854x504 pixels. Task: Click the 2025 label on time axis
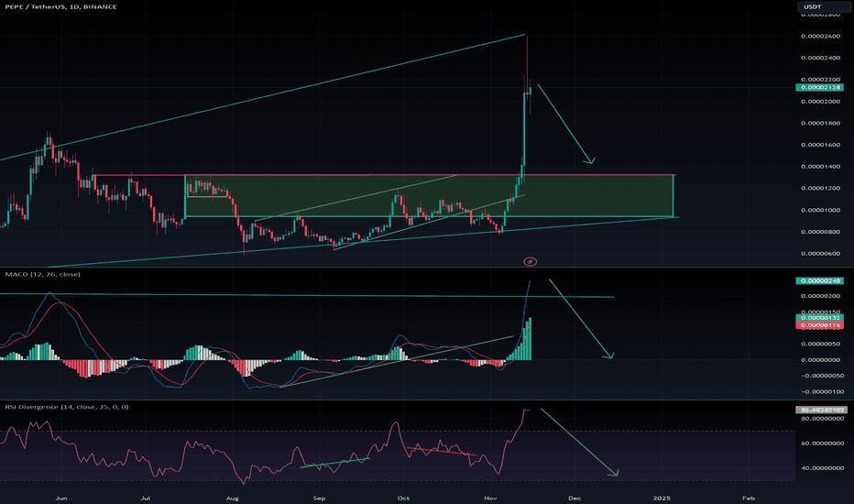662,498
